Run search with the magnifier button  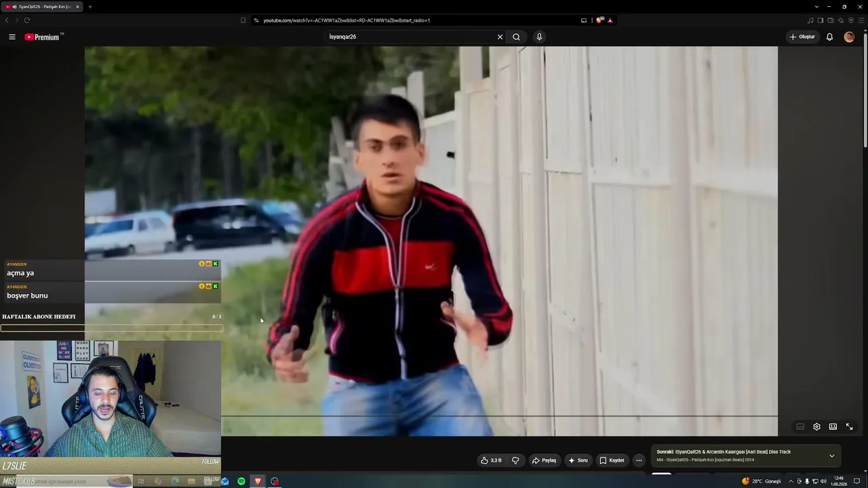pyautogui.click(x=516, y=37)
